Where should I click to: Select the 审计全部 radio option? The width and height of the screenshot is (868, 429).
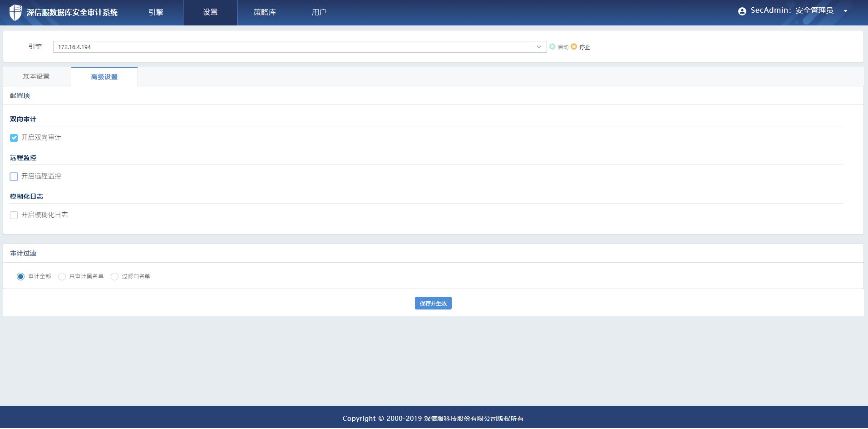pyautogui.click(x=21, y=276)
